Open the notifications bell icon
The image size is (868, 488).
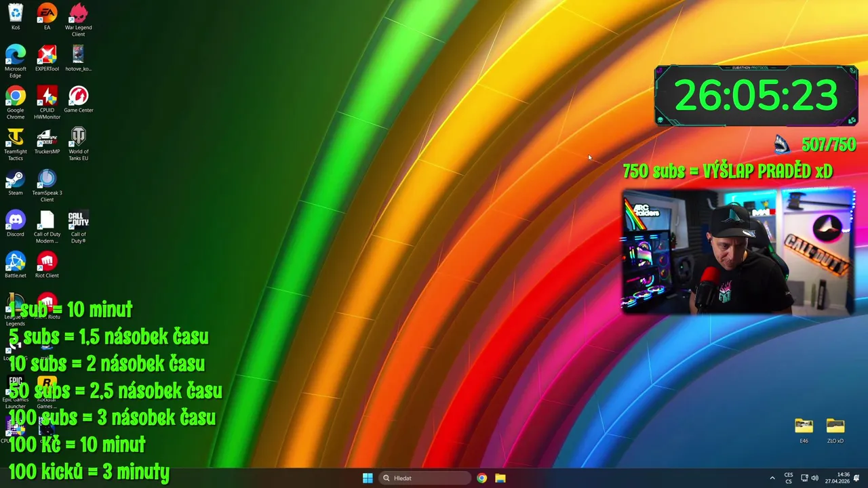[856, 478]
